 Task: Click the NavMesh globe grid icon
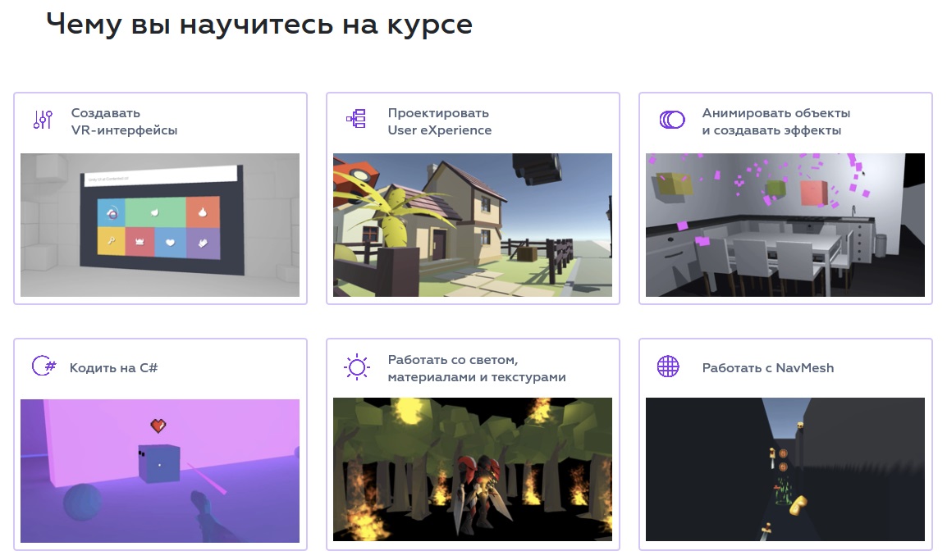point(669,367)
